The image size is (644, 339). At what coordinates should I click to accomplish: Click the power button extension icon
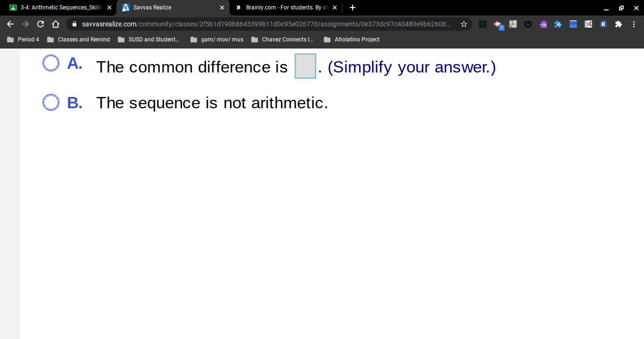pos(528,24)
